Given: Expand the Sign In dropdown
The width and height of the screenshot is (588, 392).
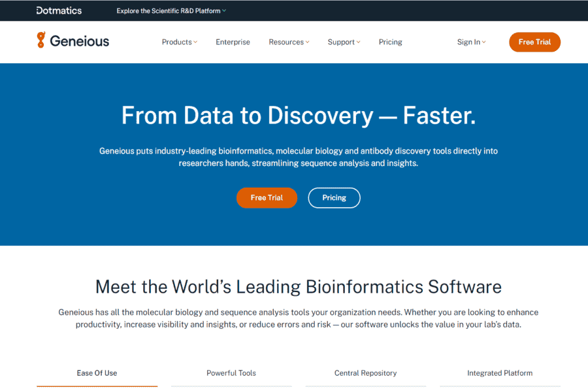Looking at the screenshot, I should [x=471, y=42].
